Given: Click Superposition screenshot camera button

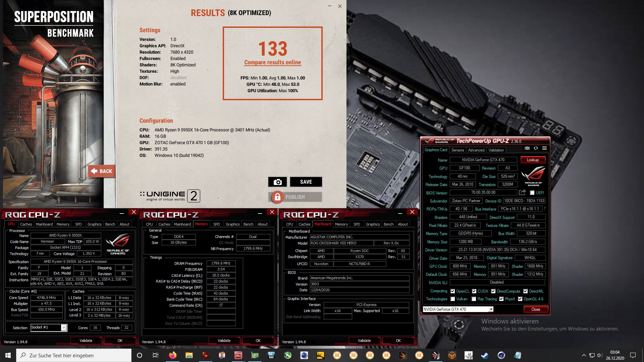Looking at the screenshot, I should [x=277, y=182].
